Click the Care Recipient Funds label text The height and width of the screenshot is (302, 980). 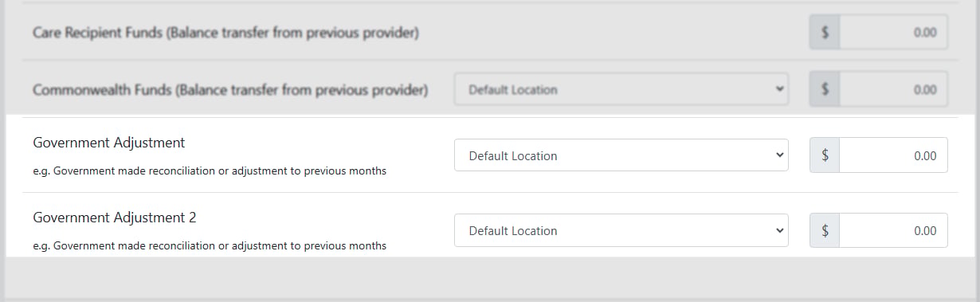pos(225,33)
